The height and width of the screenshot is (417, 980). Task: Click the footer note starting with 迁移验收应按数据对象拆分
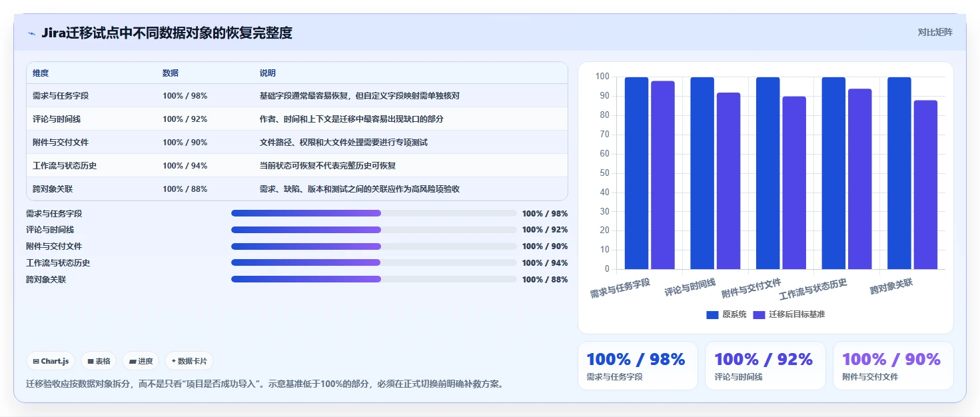[x=266, y=384]
